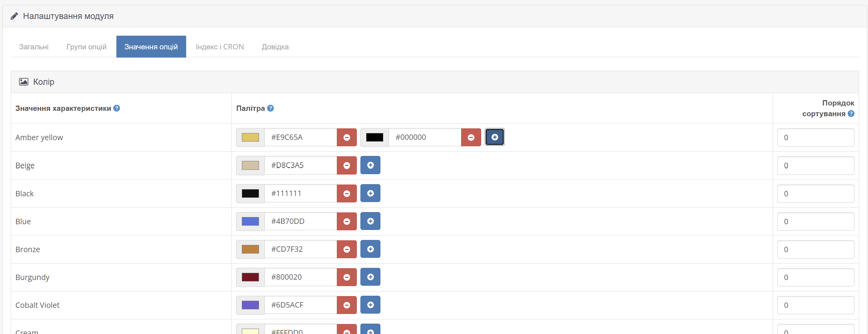868x334 pixels.
Task: Open the Blue #4B70DD color swatch
Action: tap(250, 221)
